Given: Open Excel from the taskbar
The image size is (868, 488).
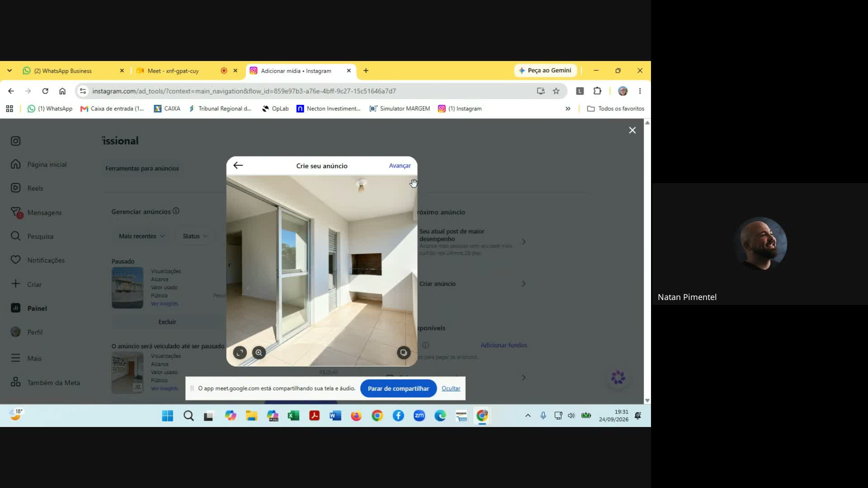Looking at the screenshot, I should pos(293,416).
